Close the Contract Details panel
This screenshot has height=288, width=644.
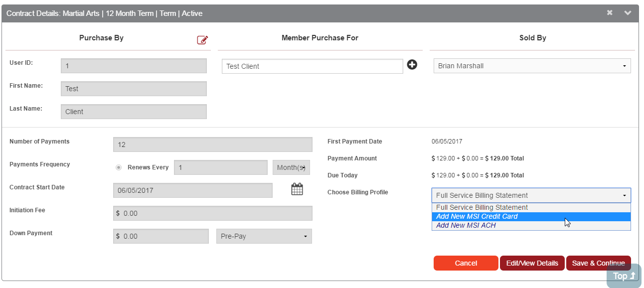pyautogui.click(x=610, y=13)
